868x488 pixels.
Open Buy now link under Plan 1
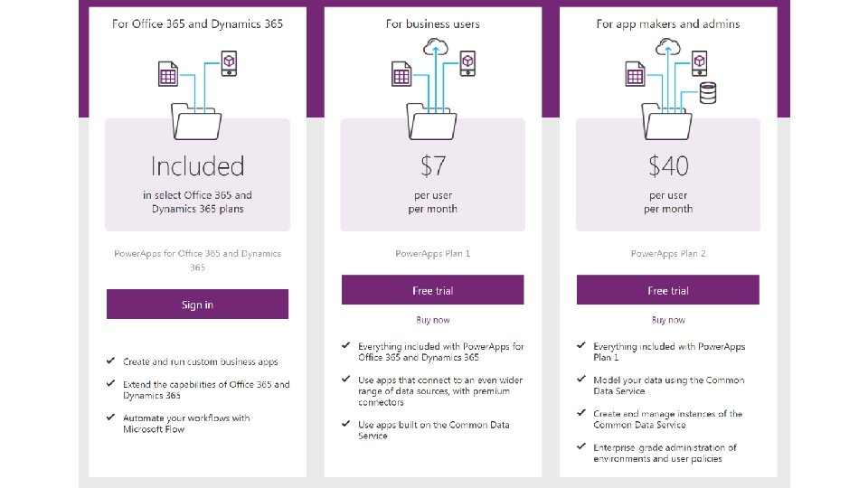click(433, 320)
